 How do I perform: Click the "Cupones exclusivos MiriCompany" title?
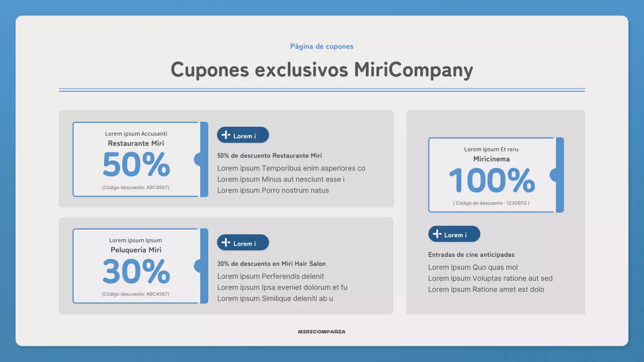321,70
